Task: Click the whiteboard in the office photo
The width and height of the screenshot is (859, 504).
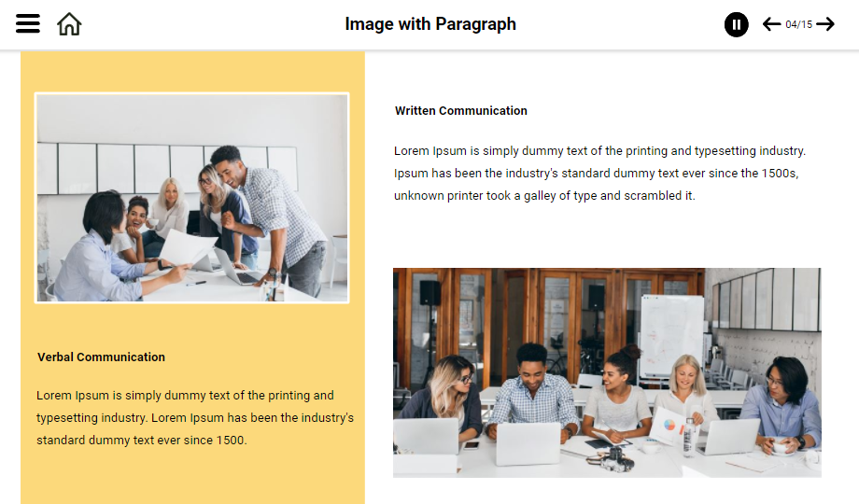Action: 672,335
